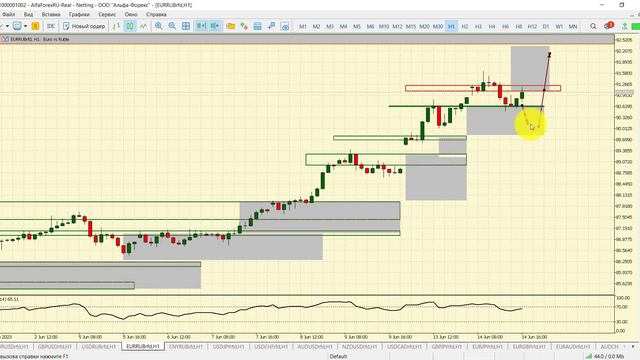Tile chart windows with grid icon

coord(186,26)
